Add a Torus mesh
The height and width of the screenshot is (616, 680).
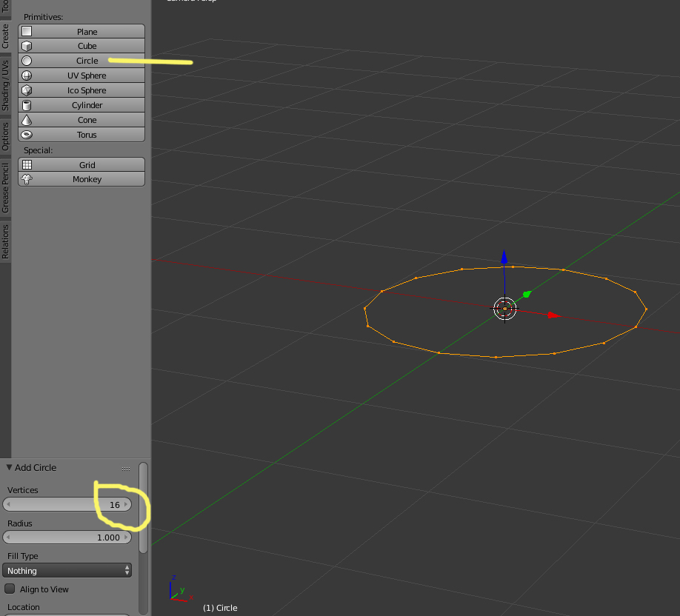click(81, 135)
